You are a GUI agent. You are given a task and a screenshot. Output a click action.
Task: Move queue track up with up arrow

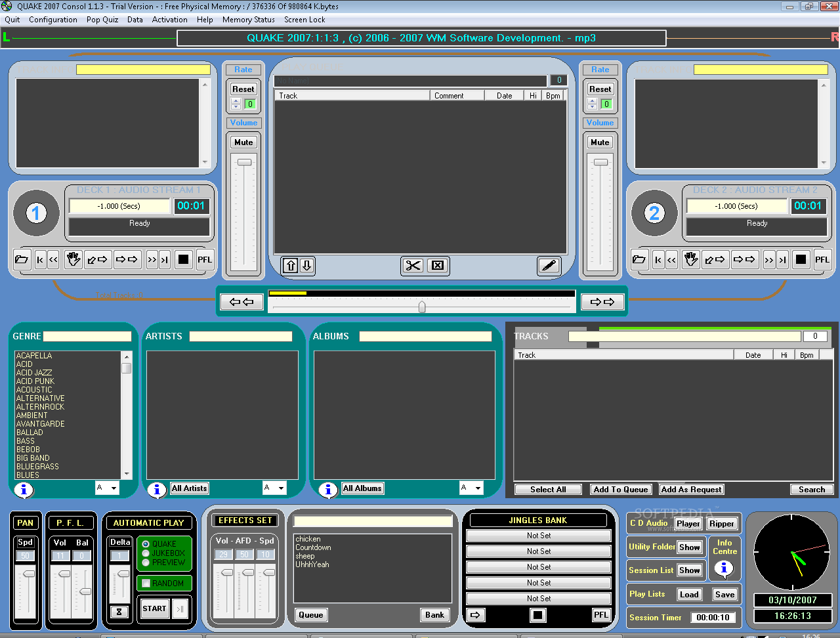[291, 265]
